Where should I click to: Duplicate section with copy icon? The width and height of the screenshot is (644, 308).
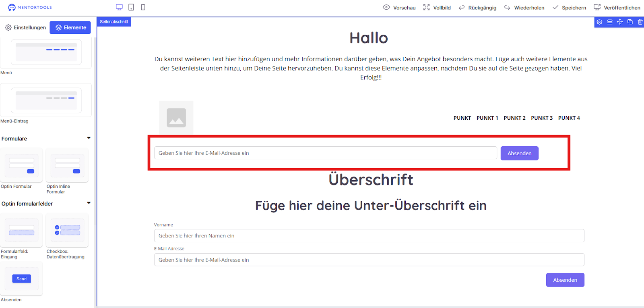(x=630, y=22)
